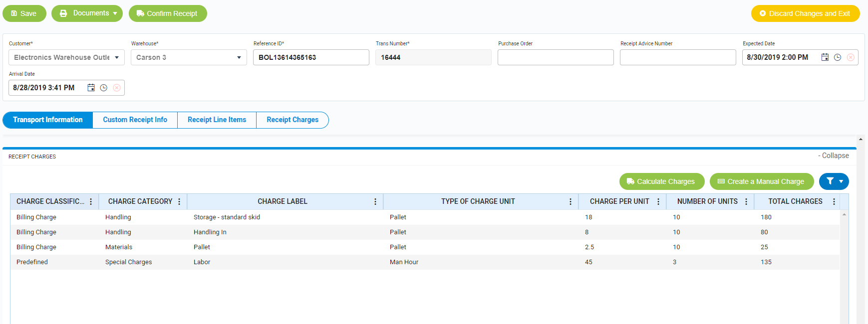
Task: Open Number of Units column menu
Action: [746, 201]
